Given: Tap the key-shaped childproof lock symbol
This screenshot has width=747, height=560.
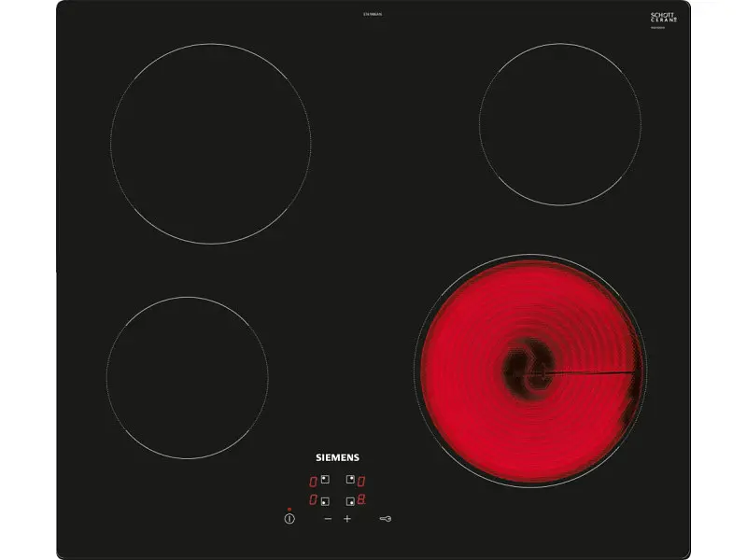Looking at the screenshot, I should 386,519.
